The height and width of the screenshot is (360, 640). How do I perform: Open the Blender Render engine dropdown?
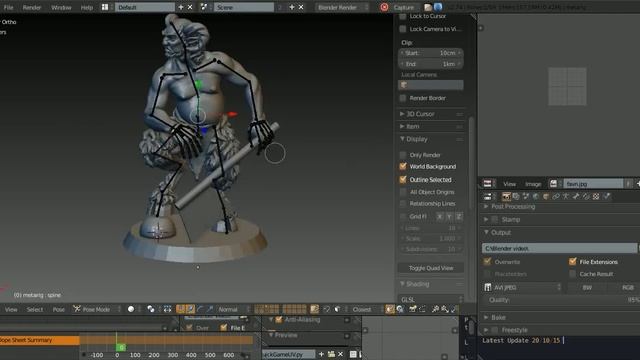point(342,7)
